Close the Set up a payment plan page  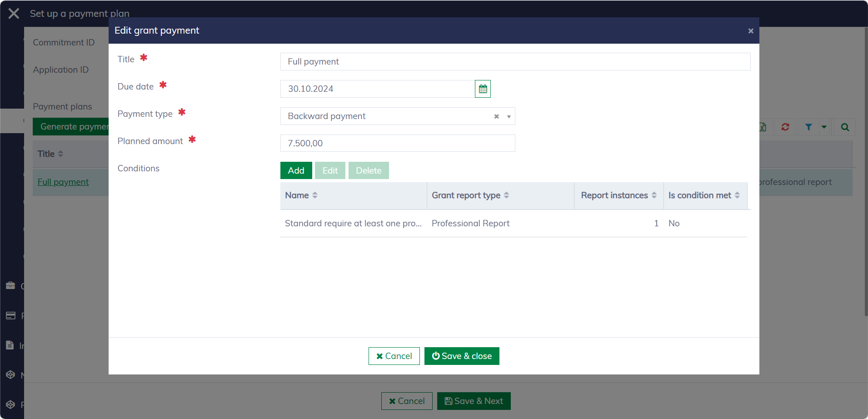click(14, 14)
